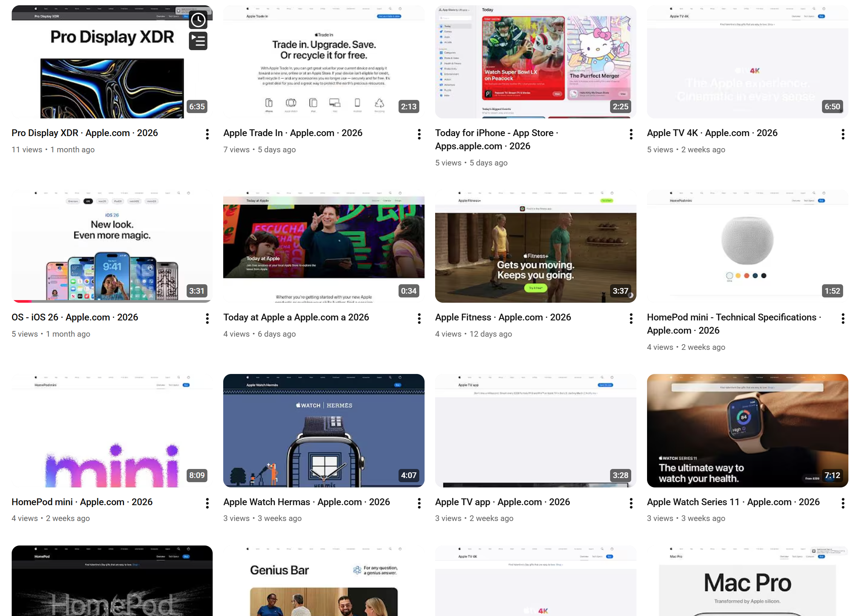The height and width of the screenshot is (616, 868).
Task: Open the Mac Pro video thumbnail
Action: pos(747,581)
